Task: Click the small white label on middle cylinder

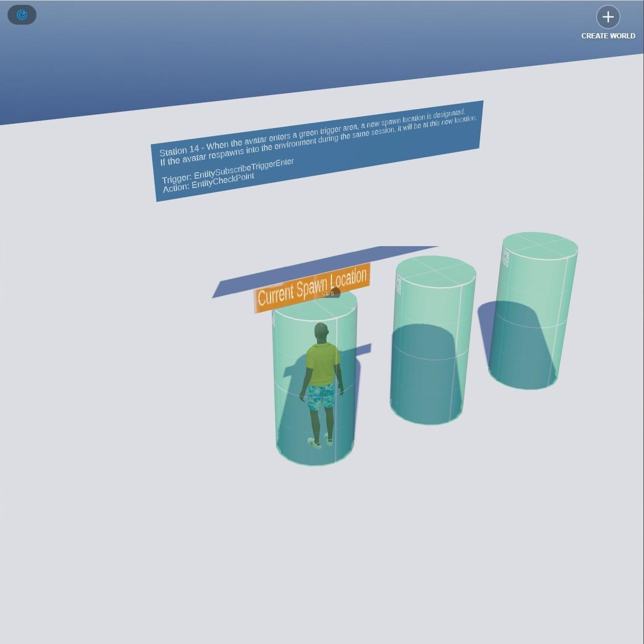Action: coord(400,285)
